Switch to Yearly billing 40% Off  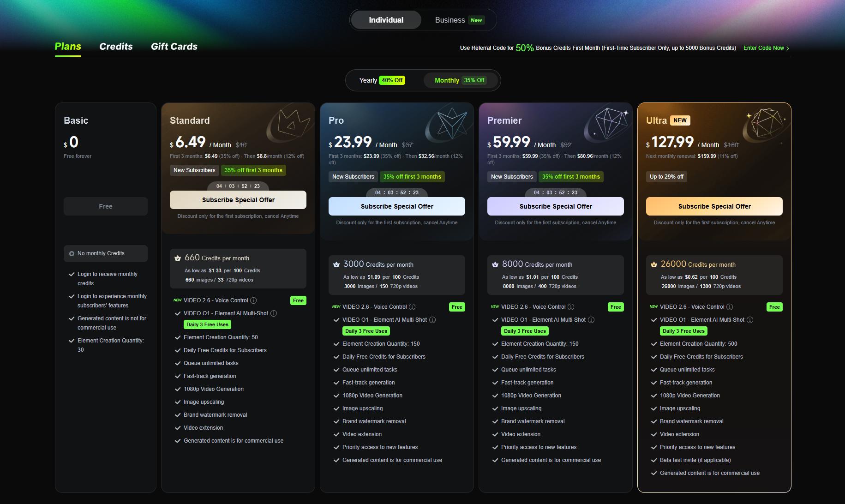click(382, 80)
